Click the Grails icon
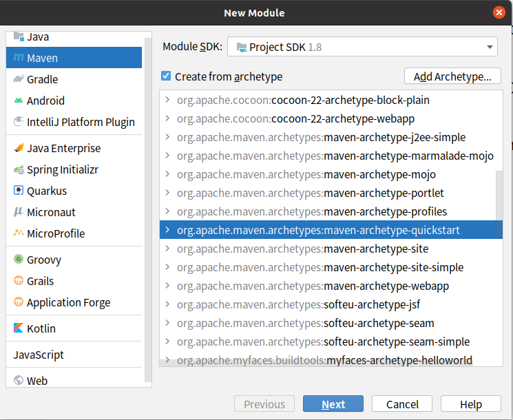The image size is (513, 420). point(19,280)
